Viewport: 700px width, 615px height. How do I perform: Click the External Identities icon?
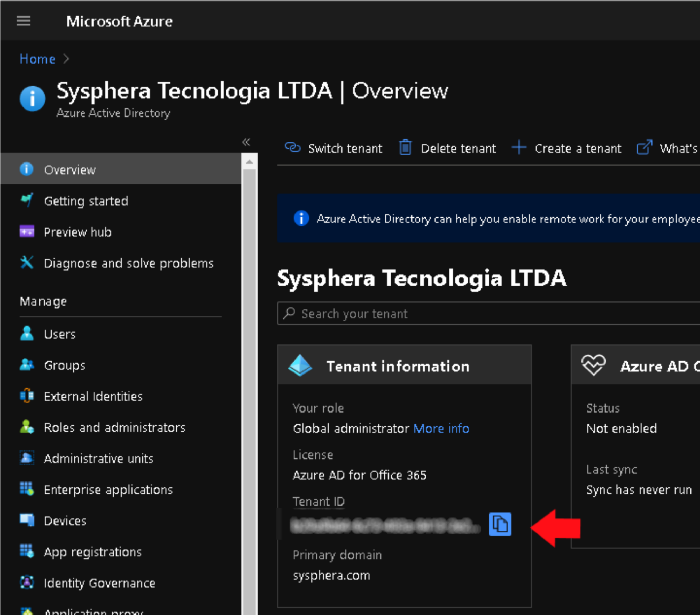pyautogui.click(x=26, y=396)
